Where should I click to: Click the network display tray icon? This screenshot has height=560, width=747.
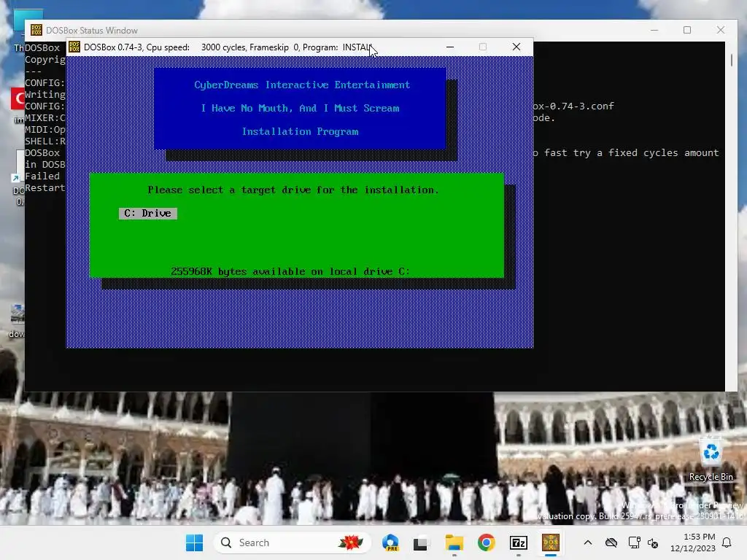(x=634, y=542)
